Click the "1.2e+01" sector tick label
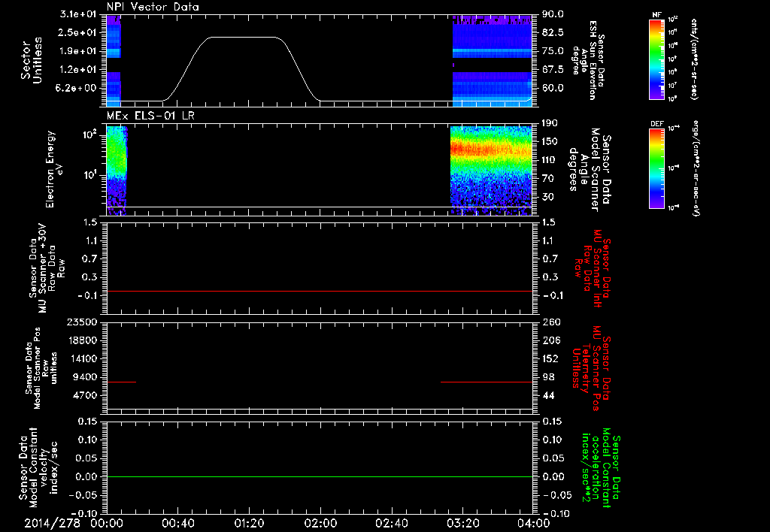Screen dimensions: 770x532 (x=80, y=70)
